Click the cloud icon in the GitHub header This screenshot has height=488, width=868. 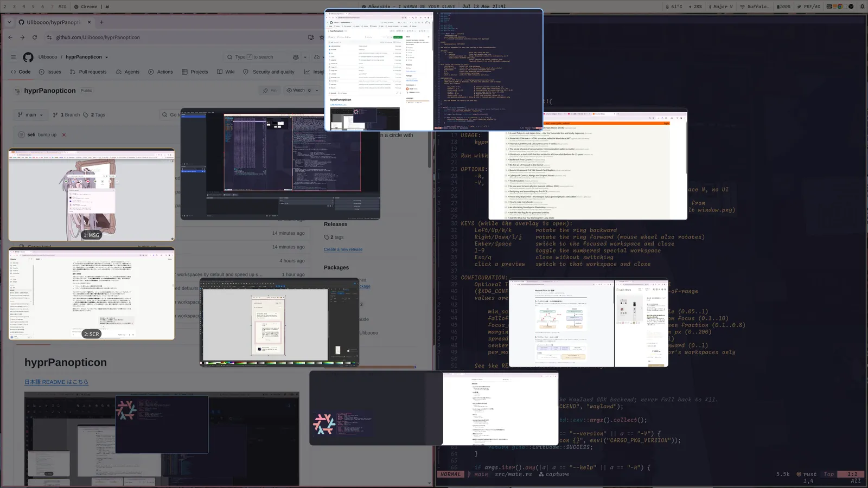tap(317, 57)
